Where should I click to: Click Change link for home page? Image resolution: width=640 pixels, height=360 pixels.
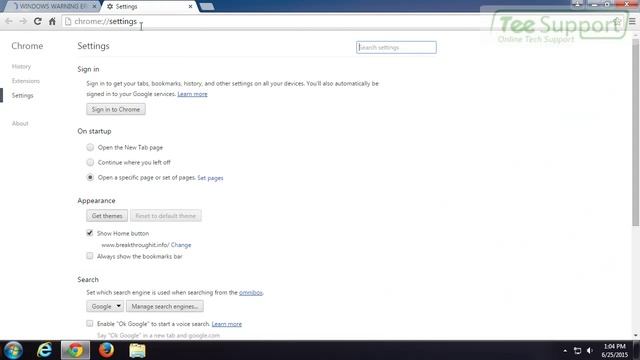[x=181, y=245]
